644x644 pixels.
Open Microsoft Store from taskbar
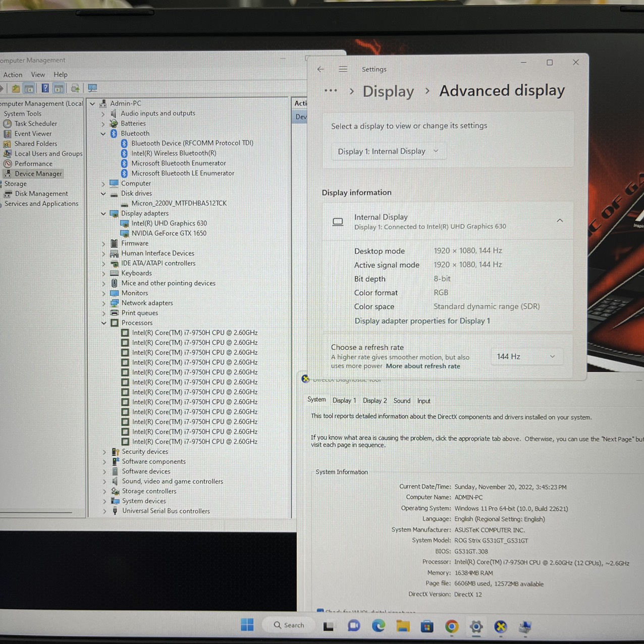(427, 627)
